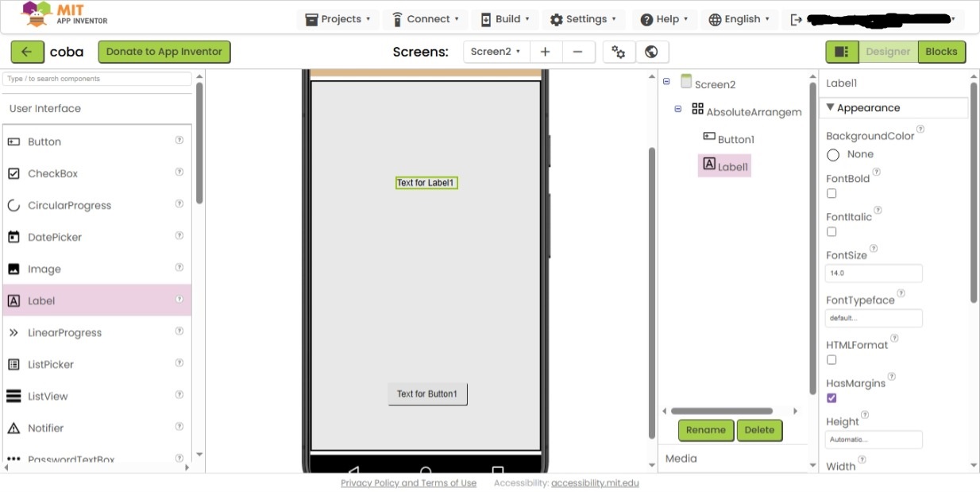Go back using the green arrow button
Screen dimensions: 980x492
pos(26,52)
